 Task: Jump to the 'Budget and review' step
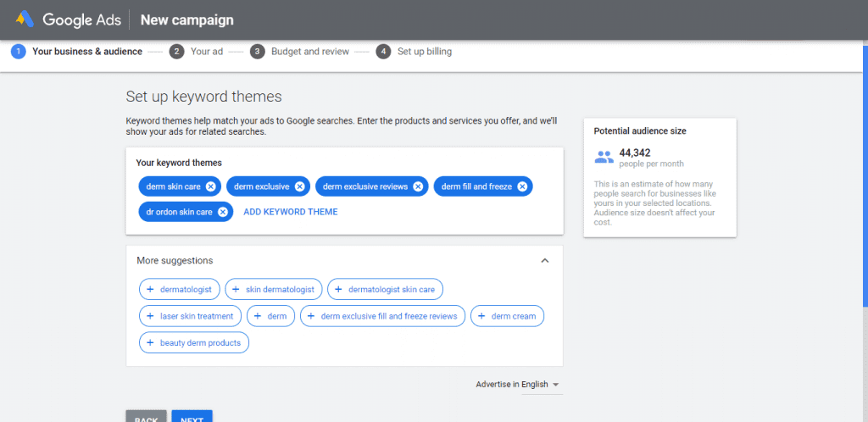300,52
